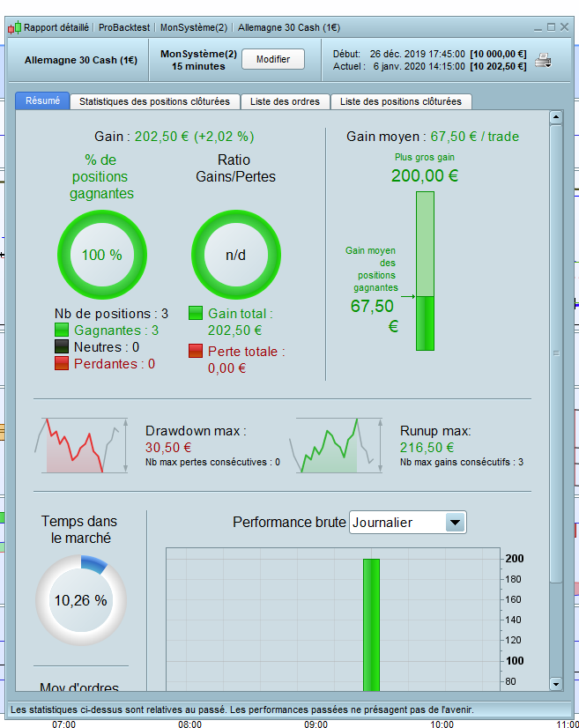Click the n/d Ratio Gains/Pertes donut

pyautogui.click(x=236, y=255)
